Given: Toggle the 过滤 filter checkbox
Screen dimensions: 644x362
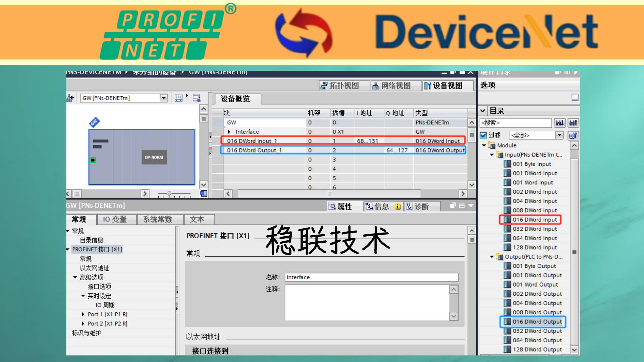Looking at the screenshot, I should tap(483, 135).
